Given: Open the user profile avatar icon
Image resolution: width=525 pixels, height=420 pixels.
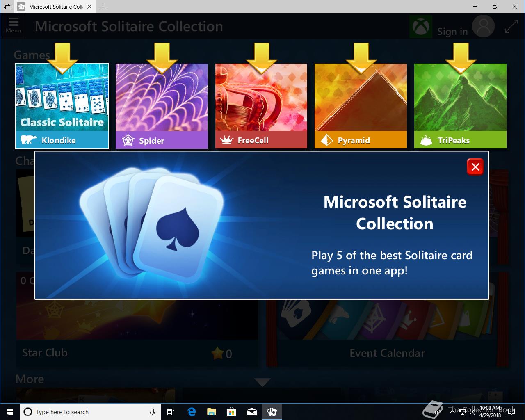Looking at the screenshot, I should pos(483,26).
